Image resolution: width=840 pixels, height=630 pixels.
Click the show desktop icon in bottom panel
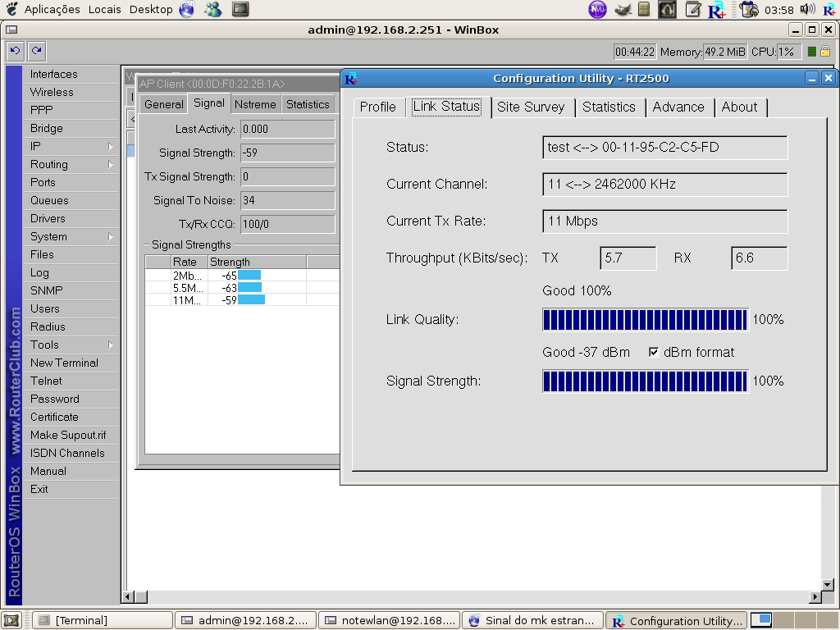[12, 620]
